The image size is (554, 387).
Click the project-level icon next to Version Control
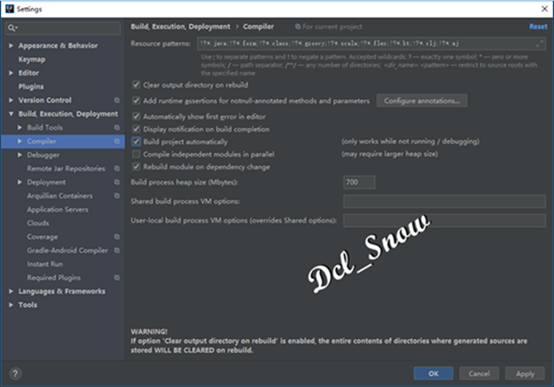point(117,100)
